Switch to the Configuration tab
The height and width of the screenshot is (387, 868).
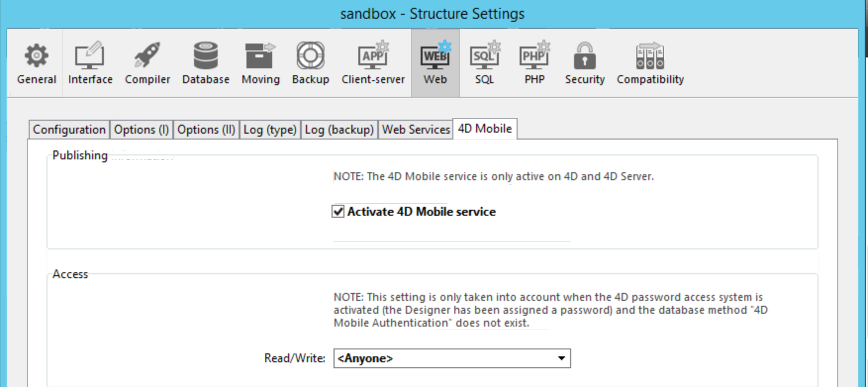[69, 130]
